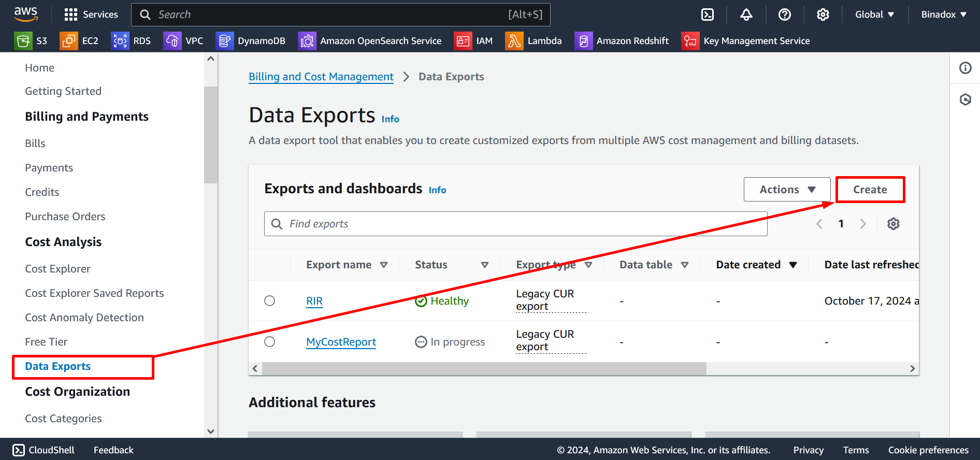Open the info panel icon on the right edge
980x460 pixels.
point(965,68)
